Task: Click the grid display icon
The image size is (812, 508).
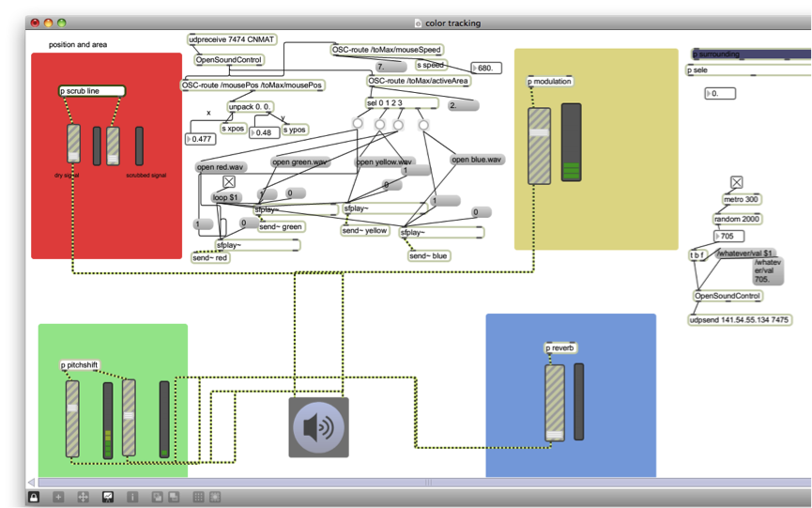Action: point(198,497)
